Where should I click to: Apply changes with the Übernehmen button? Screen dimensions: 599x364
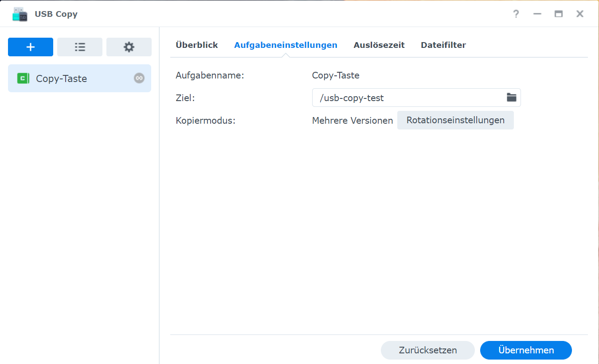(x=525, y=350)
